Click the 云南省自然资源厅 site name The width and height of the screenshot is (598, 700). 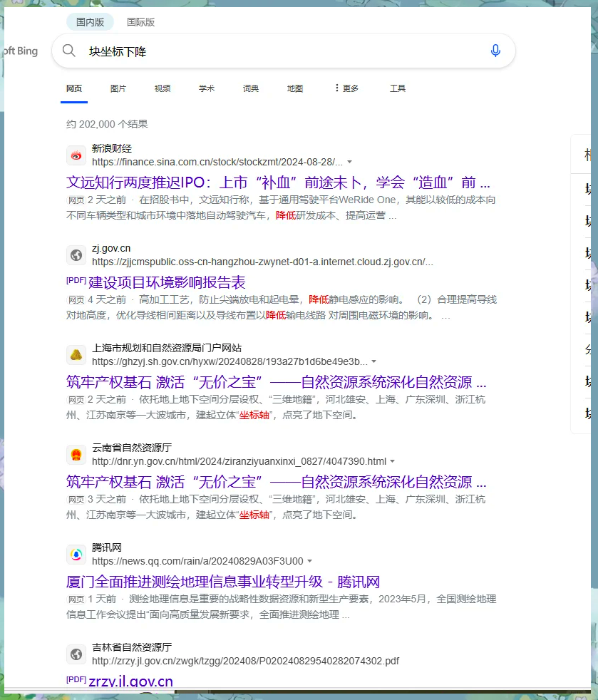(x=132, y=448)
